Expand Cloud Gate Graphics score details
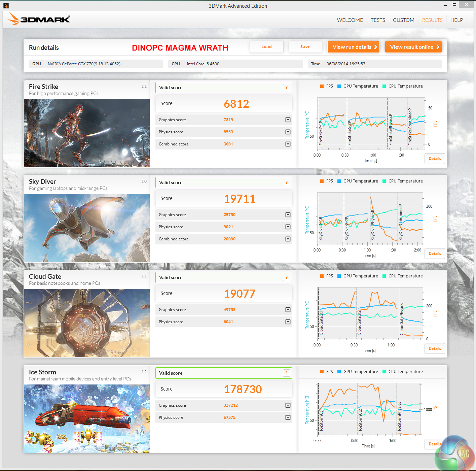Screen dimensions: 476x471 (288, 310)
